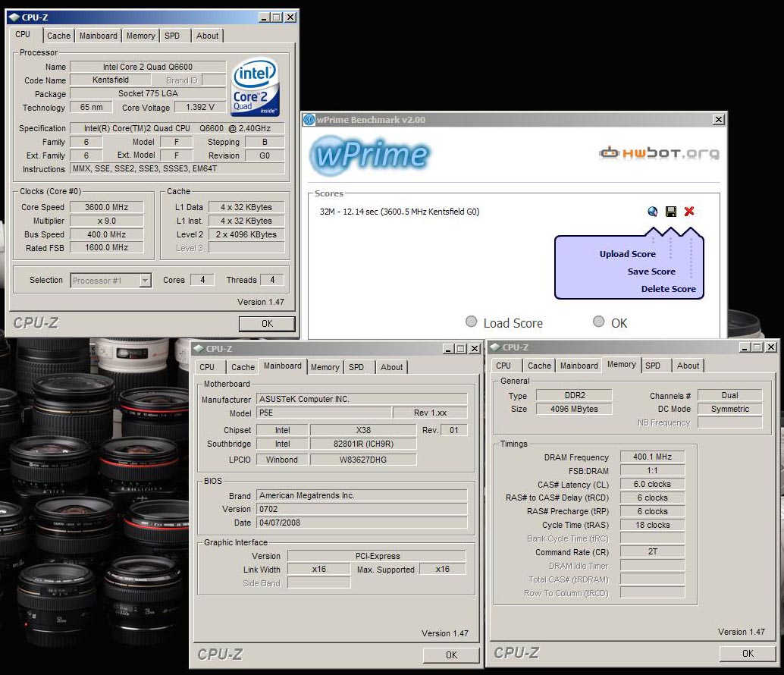The image size is (784, 675).
Task: Open Mainboard tab in Memory CPU-Z window
Action: [x=579, y=366]
